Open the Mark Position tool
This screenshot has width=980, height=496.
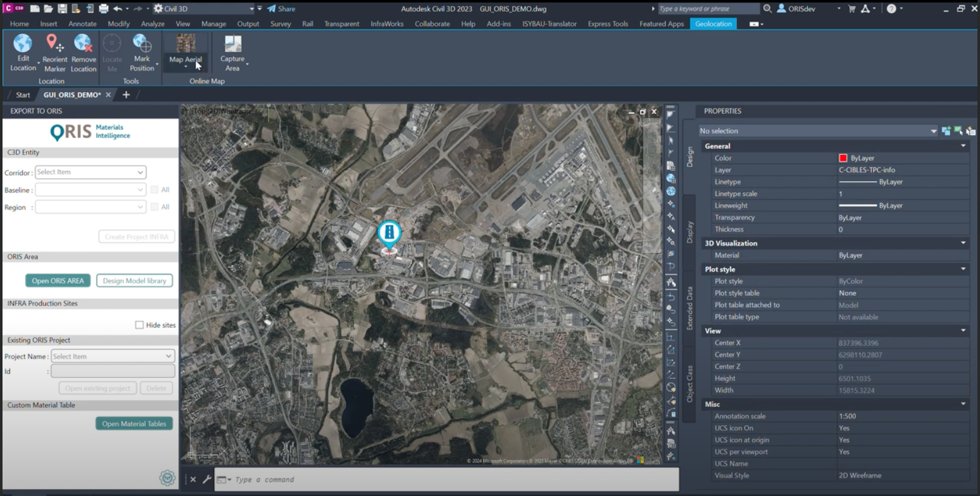142,43
